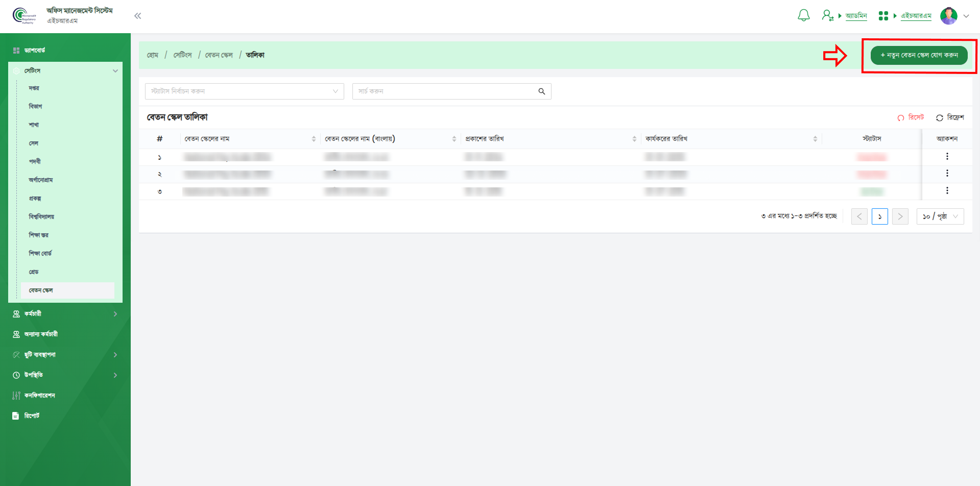Open action menu for row ৩
This screenshot has width=980, height=486.
click(x=947, y=191)
